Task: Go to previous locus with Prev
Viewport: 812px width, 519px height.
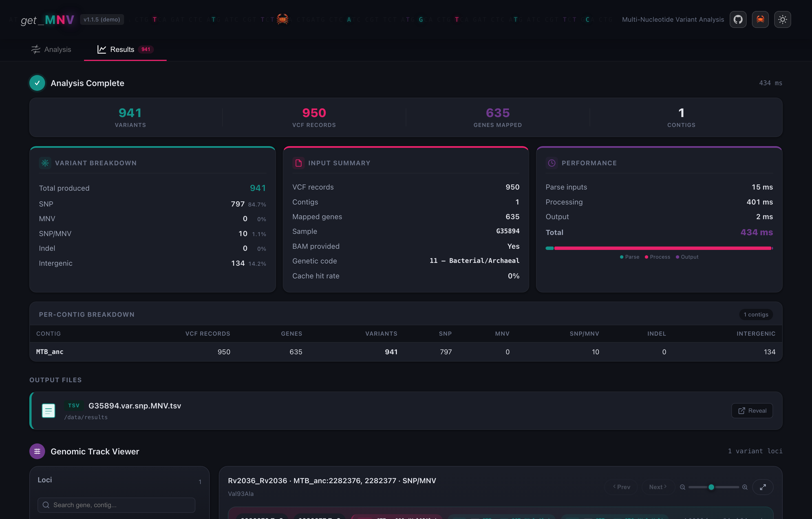Action: 621,487
